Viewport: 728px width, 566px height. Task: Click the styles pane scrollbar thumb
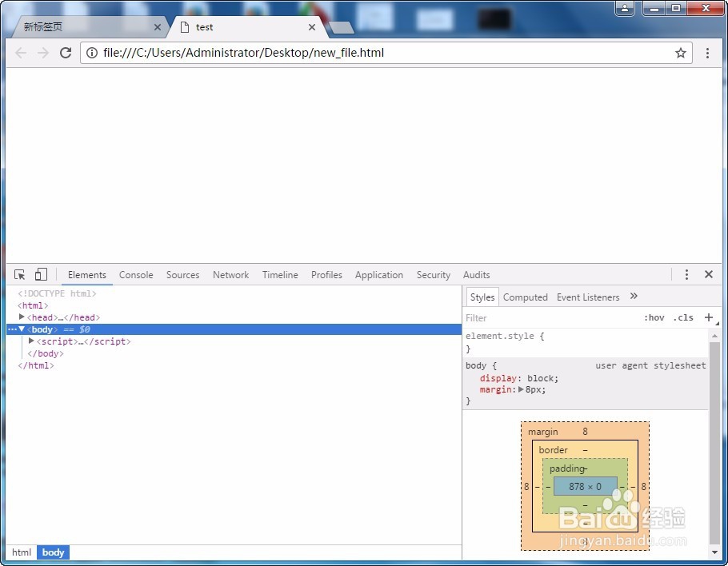(x=714, y=443)
